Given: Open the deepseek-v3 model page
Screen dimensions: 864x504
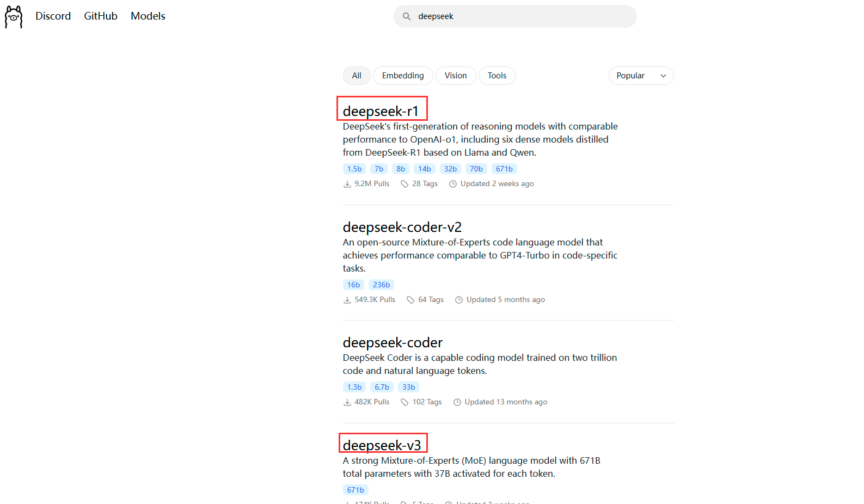Looking at the screenshot, I should (382, 445).
